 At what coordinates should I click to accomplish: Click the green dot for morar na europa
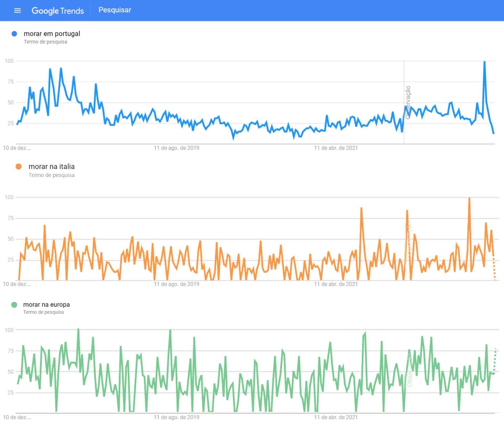pos(14,305)
